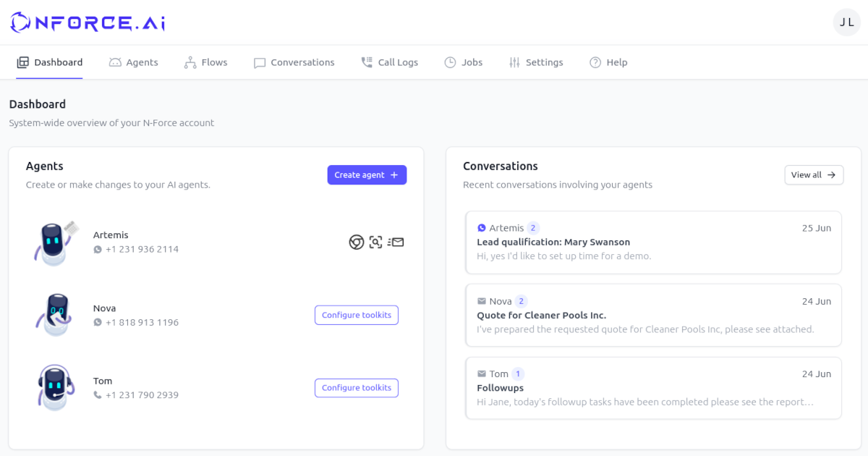
Task: Configure toolkits for Nova
Action: click(357, 315)
